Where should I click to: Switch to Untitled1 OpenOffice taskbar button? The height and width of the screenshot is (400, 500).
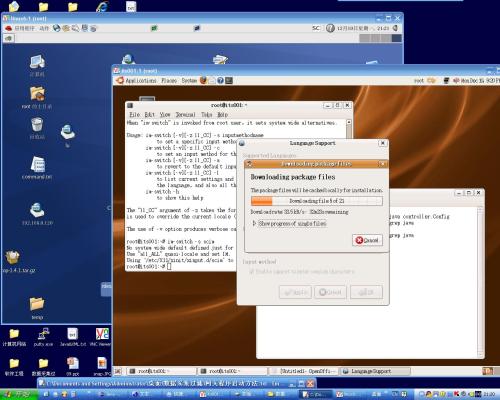click(304, 371)
